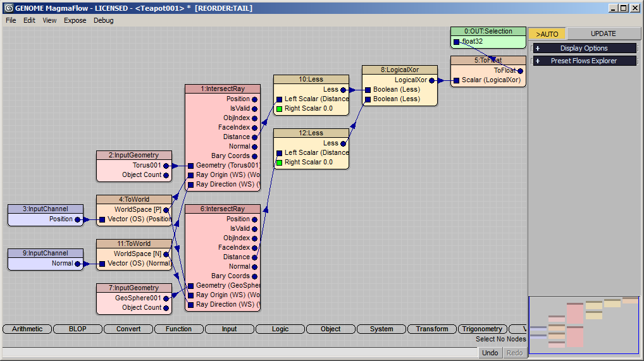Expand the Display Options rollout
The width and height of the screenshot is (644, 361).
(584, 48)
